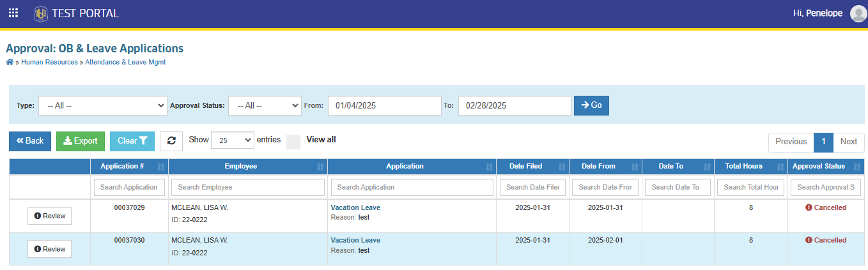This screenshot has height=270, width=868.
Task: Sort by Date Filed column arrows
Action: coord(562,167)
